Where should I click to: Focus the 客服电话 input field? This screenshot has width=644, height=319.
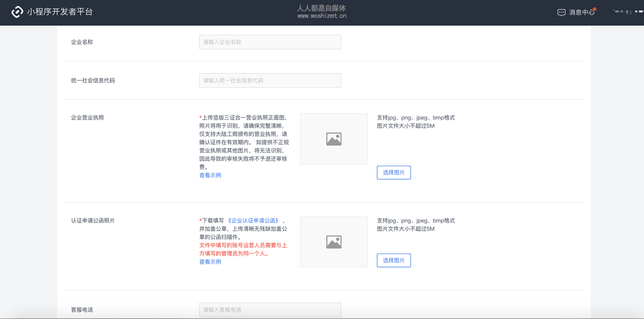pos(270,310)
